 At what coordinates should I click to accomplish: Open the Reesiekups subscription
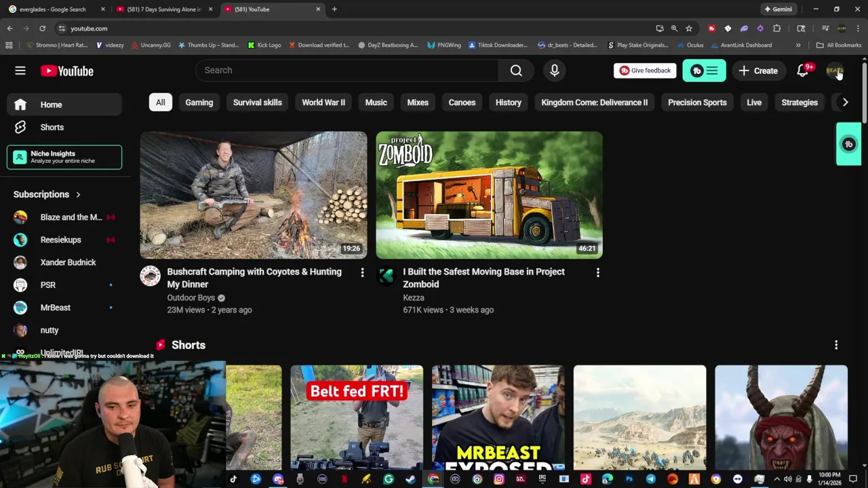(x=64, y=240)
